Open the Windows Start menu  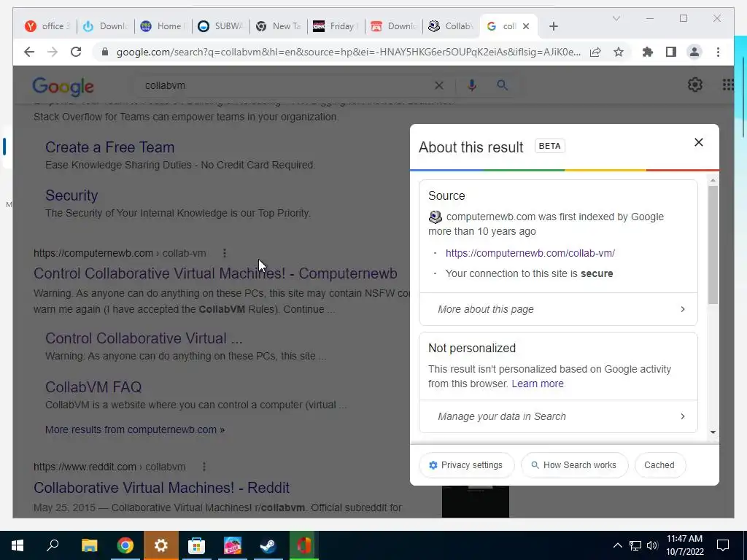(18, 545)
